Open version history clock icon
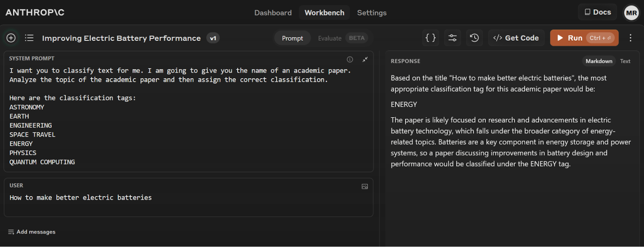 [x=474, y=38]
